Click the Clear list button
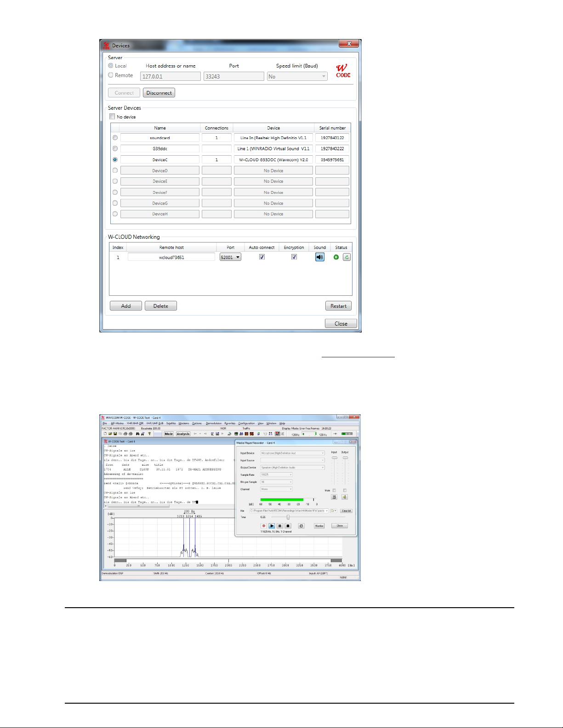The height and width of the screenshot is (728, 563). point(346,511)
